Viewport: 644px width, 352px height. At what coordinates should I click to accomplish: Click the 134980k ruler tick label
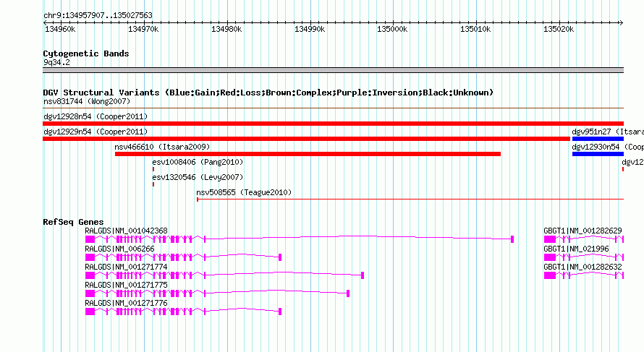pyautogui.click(x=226, y=29)
